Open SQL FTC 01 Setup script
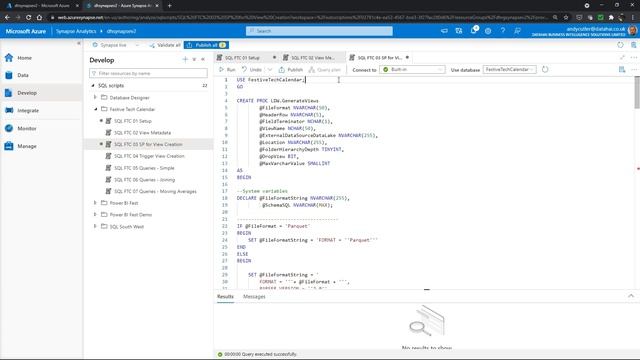 click(x=133, y=121)
